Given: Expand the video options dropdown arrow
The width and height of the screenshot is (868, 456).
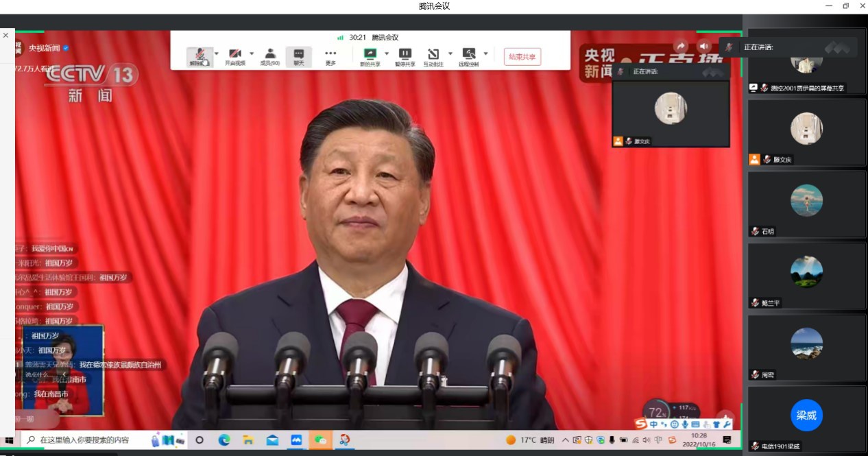Looking at the screenshot, I should [x=252, y=53].
